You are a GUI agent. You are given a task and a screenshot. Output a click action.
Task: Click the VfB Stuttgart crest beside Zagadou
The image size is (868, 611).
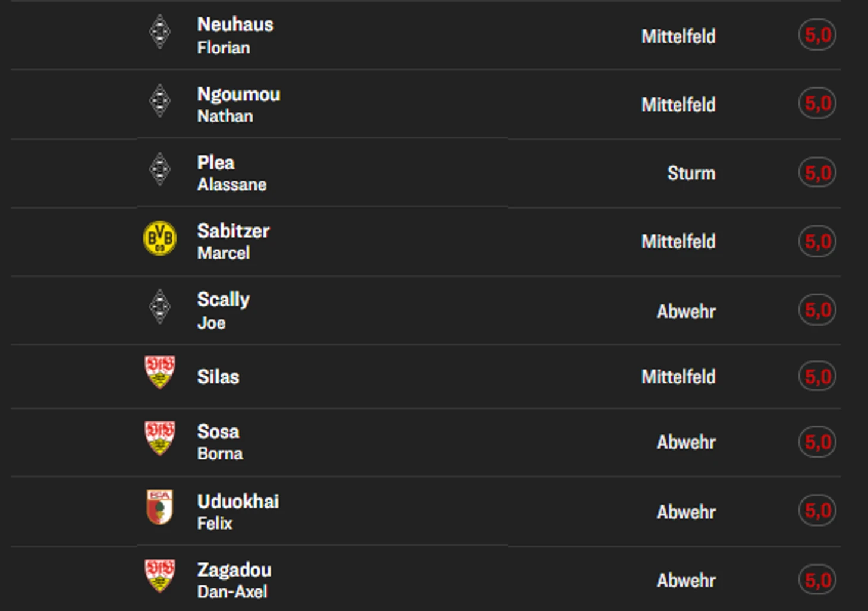coord(159,575)
